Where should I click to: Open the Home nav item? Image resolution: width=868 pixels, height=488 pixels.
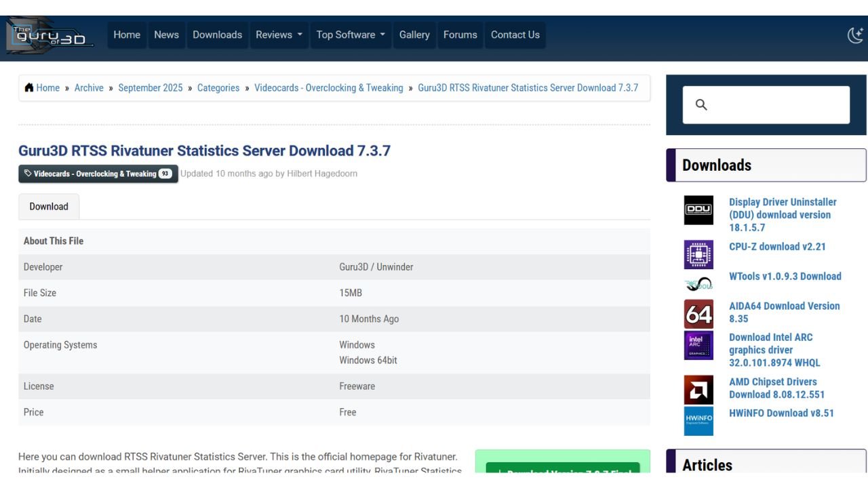click(127, 35)
